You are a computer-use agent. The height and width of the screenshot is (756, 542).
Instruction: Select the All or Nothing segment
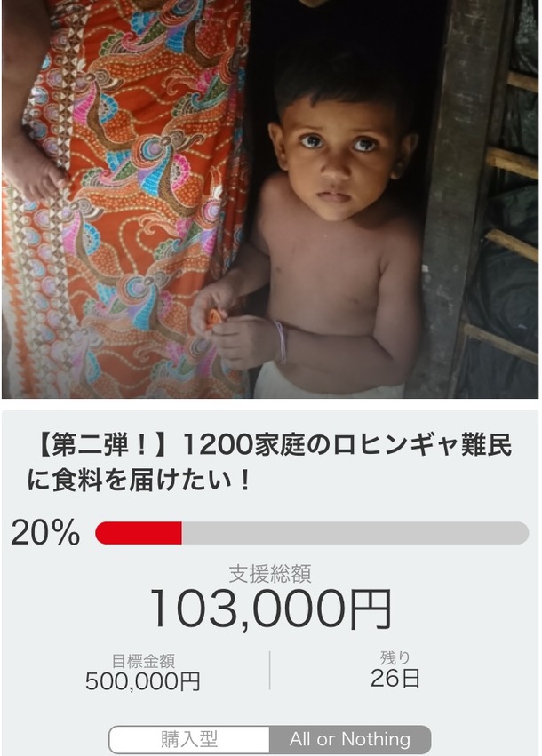click(x=350, y=739)
